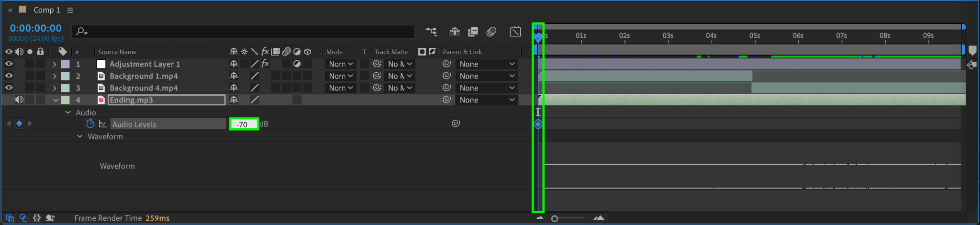Mute the Ending.mp3 audio

[x=20, y=100]
